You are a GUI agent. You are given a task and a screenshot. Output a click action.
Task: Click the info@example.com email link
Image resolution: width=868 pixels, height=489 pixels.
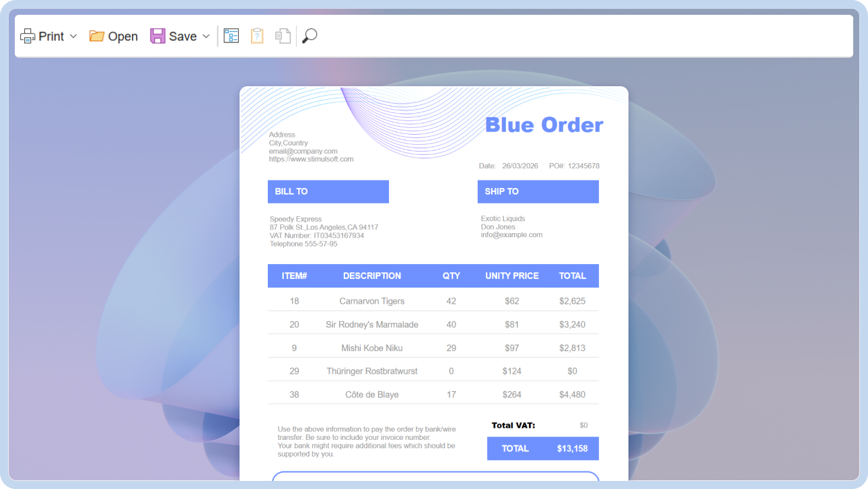click(x=511, y=234)
